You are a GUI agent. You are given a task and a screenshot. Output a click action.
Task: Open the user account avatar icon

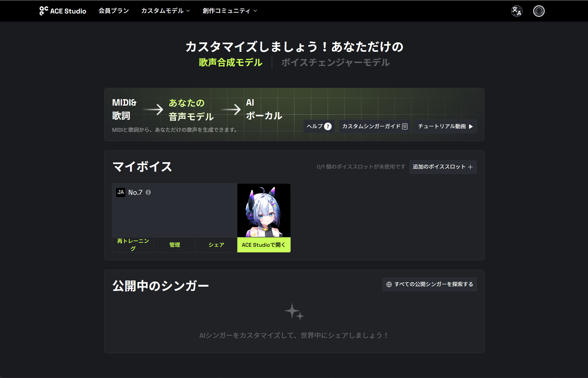pos(539,11)
